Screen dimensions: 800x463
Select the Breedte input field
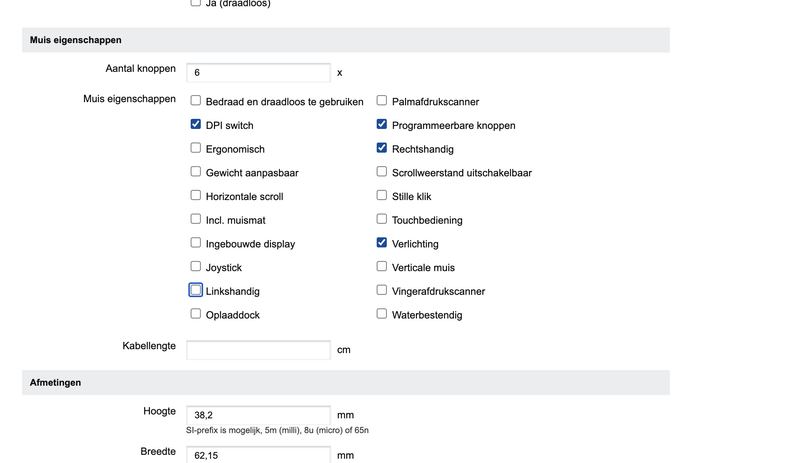[258, 455]
